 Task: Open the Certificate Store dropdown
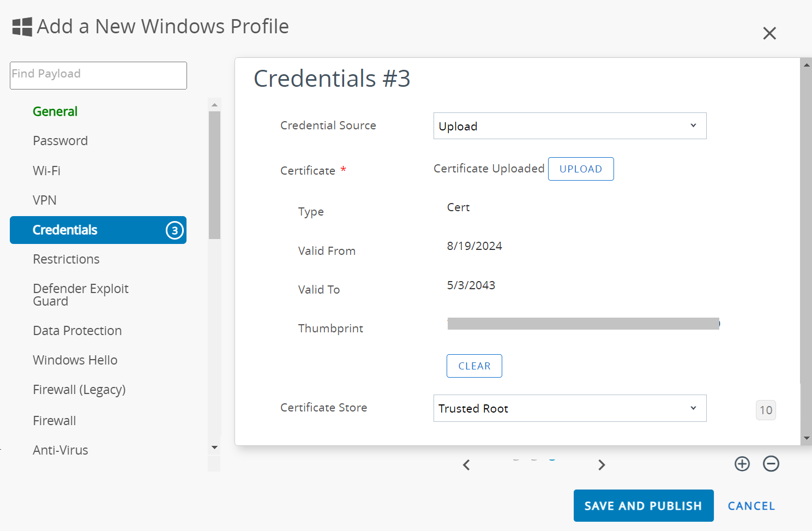[x=569, y=408]
